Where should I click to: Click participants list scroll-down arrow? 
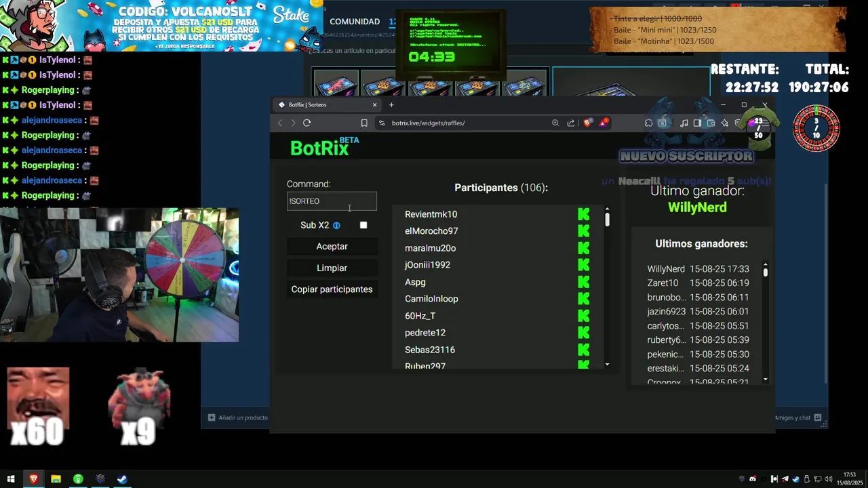[607, 365]
